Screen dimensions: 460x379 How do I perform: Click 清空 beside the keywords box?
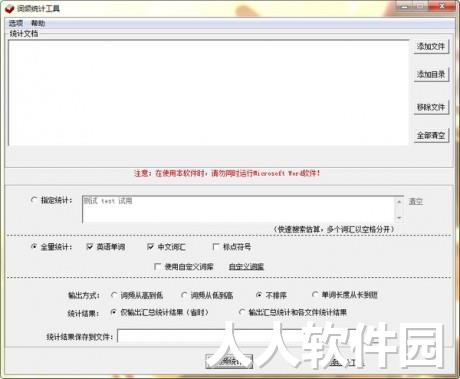(x=416, y=202)
